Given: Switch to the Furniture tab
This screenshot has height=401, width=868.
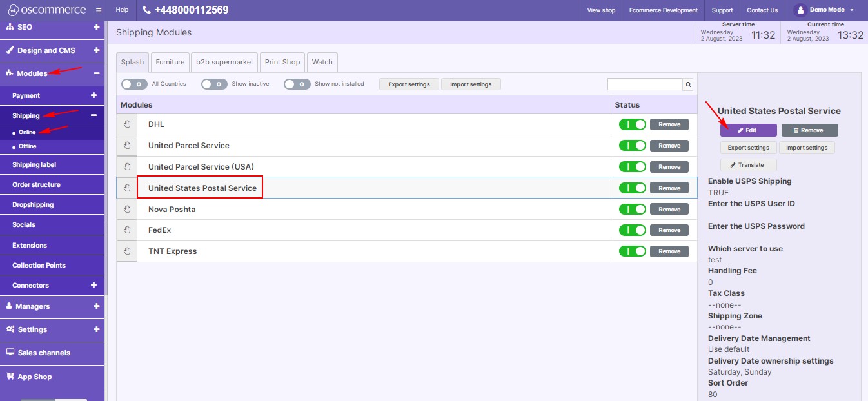Looking at the screenshot, I should coord(170,62).
